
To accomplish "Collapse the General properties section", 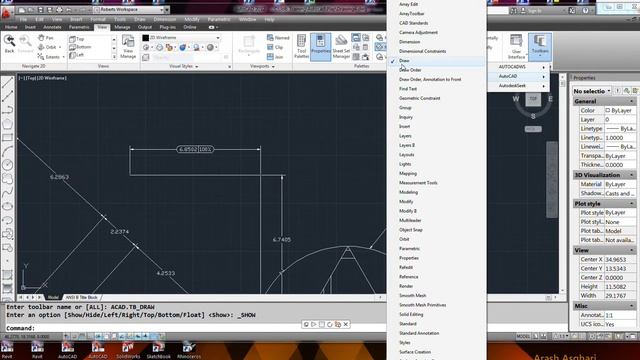I will (632, 101).
